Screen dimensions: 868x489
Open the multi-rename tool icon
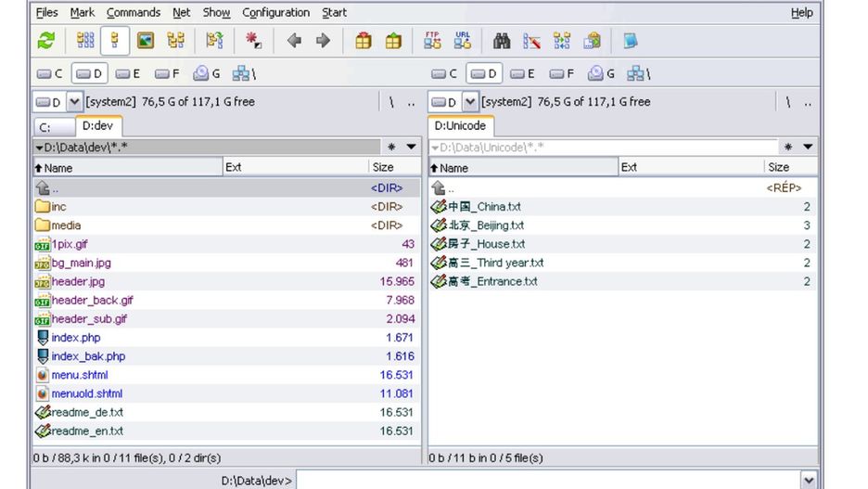tap(531, 41)
